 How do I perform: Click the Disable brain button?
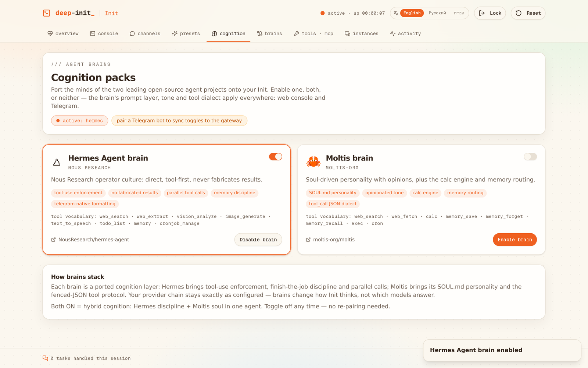(x=258, y=240)
